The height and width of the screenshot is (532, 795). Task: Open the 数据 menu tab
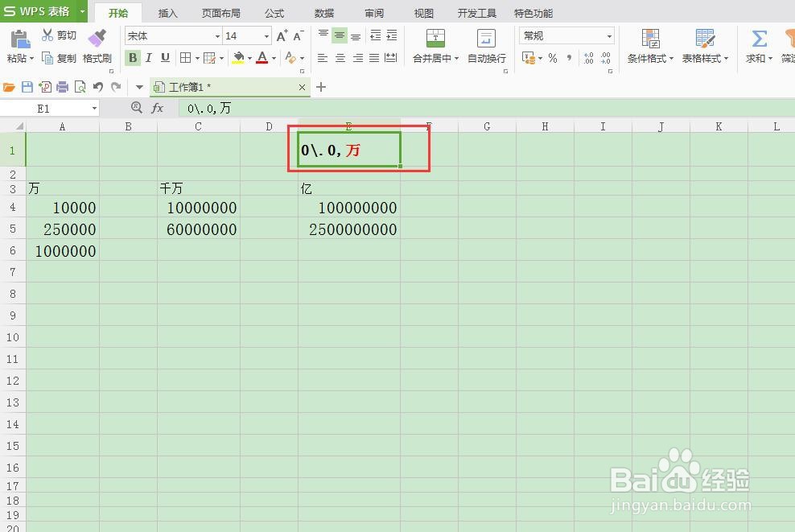click(323, 13)
